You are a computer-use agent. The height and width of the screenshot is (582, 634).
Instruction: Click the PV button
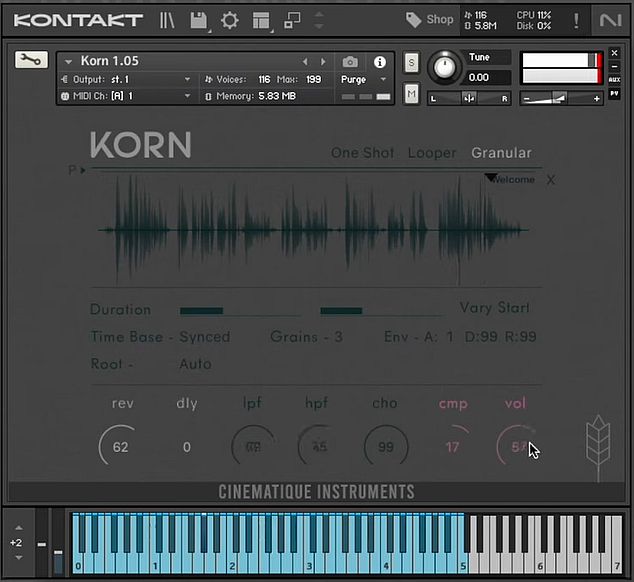tap(614, 94)
